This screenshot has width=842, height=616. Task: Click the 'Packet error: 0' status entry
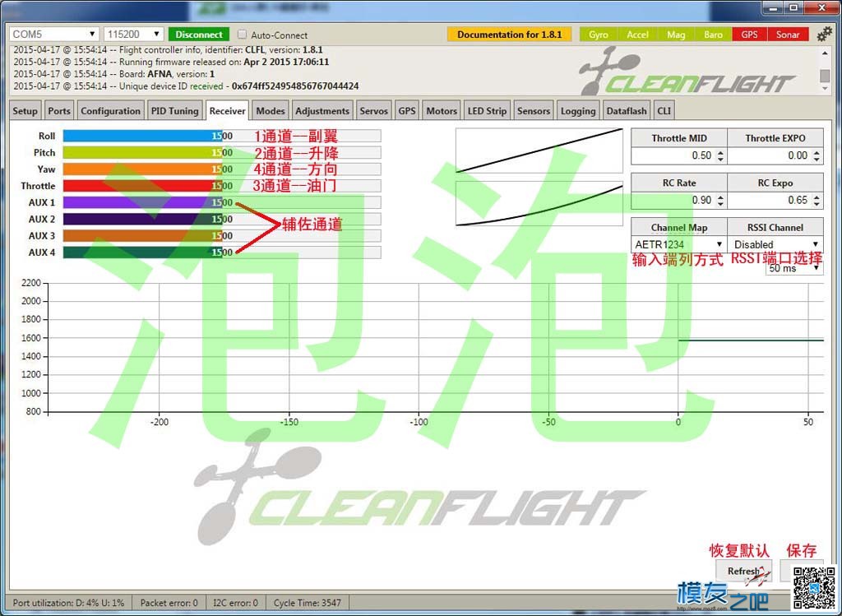[169, 603]
